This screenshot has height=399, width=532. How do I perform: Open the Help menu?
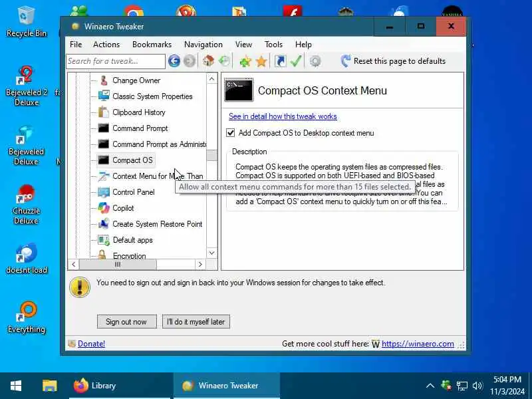tap(303, 45)
